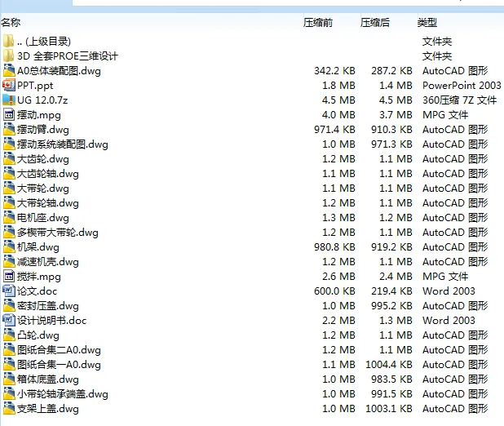
Task: Select the file name 机架.dwg
Action: [x=38, y=247]
